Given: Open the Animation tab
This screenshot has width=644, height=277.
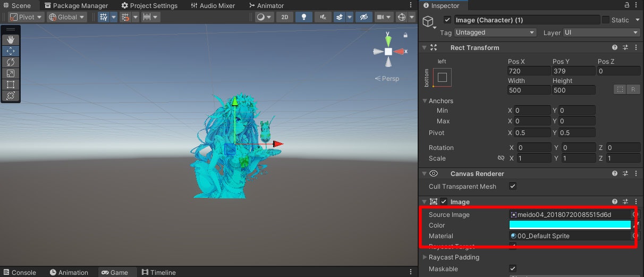Looking at the screenshot, I should pyautogui.click(x=69, y=272).
